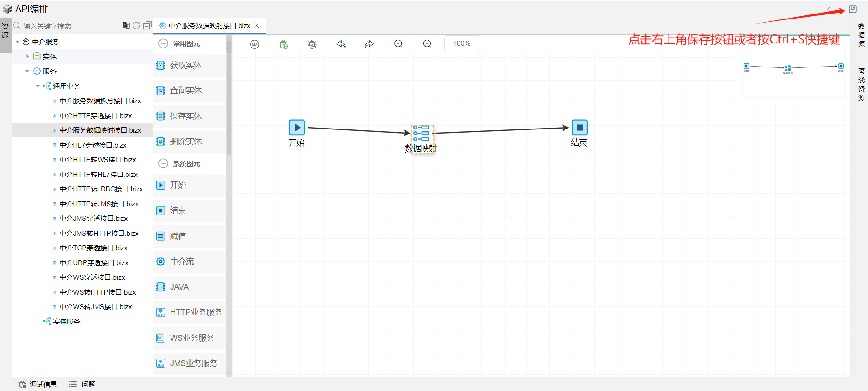
Task: Select the 获取实体 palette item
Action: pos(190,65)
